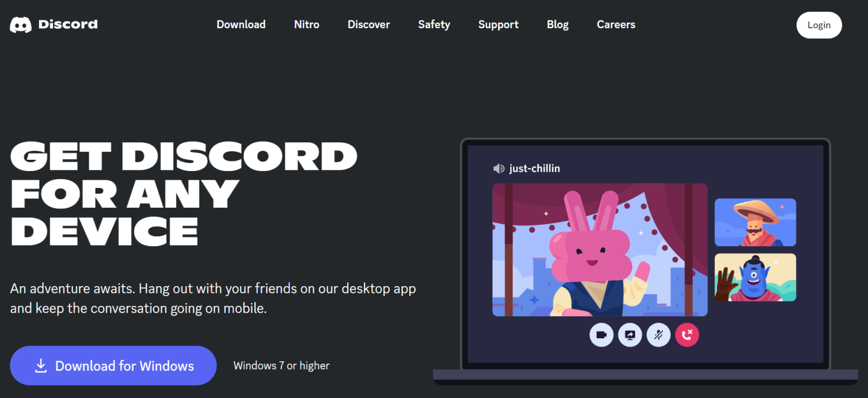Screen dimensions: 868x398
Task: Click the Discord wordmark text in header
Action: pyautogui.click(x=68, y=24)
